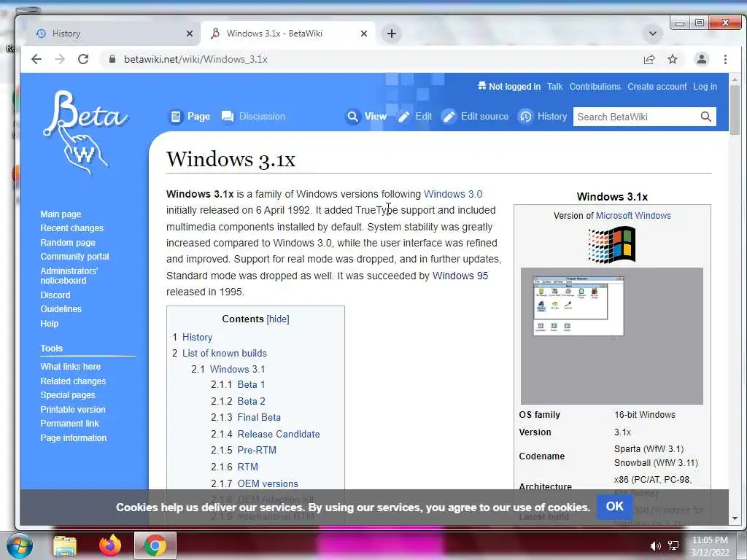Image resolution: width=747 pixels, height=560 pixels.
Task: Click the Log in link
Action: [705, 87]
